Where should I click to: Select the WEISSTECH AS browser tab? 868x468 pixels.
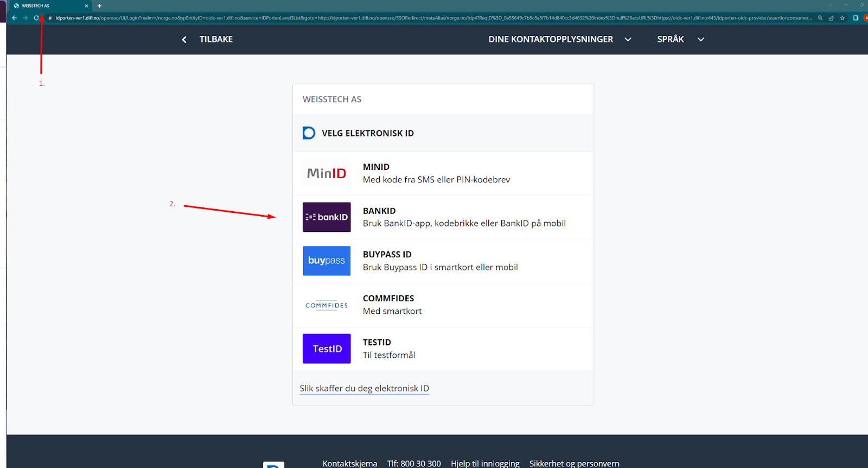pos(50,6)
